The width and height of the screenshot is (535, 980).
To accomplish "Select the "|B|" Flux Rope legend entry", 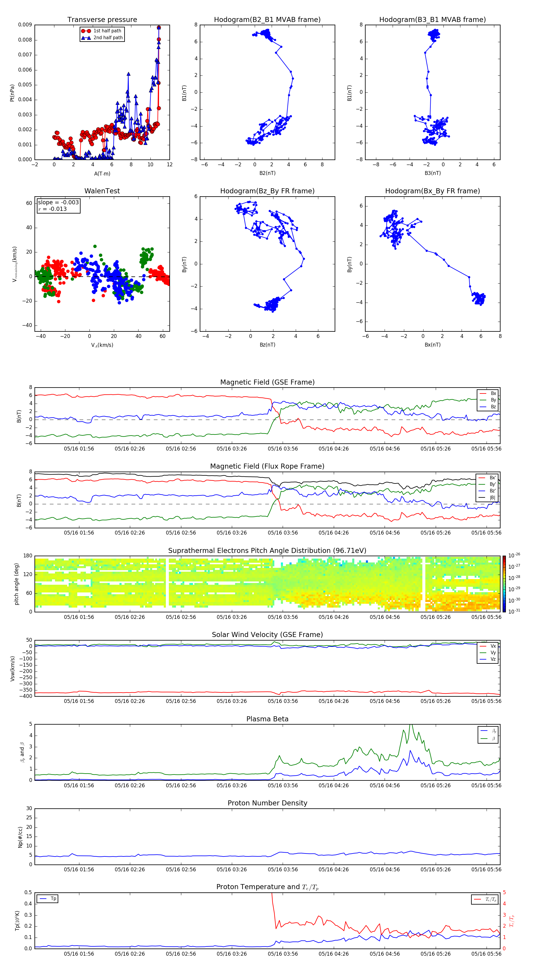I will tap(487, 498).
